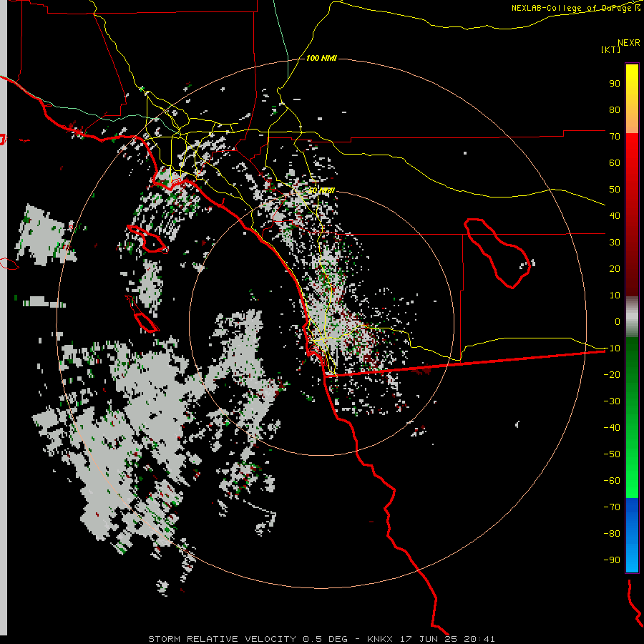Click the KNKX station identifier
The width and height of the screenshot is (644, 644).
pyautogui.click(x=380, y=639)
